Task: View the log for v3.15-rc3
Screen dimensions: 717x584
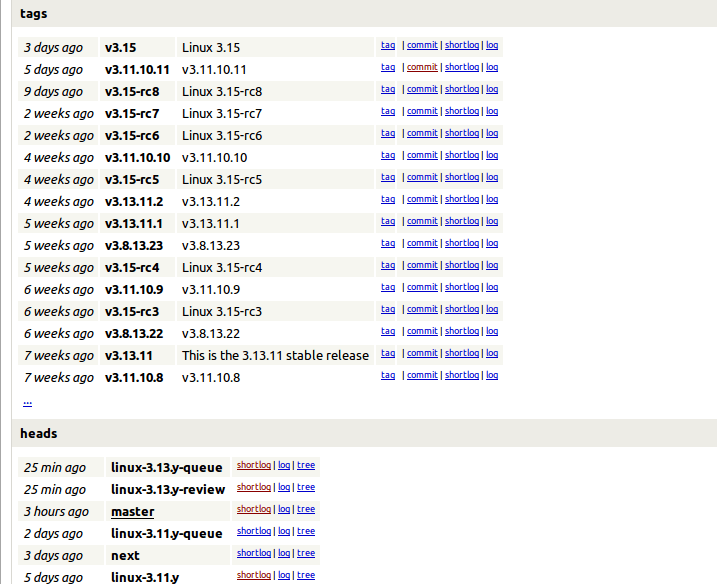Action: point(492,309)
